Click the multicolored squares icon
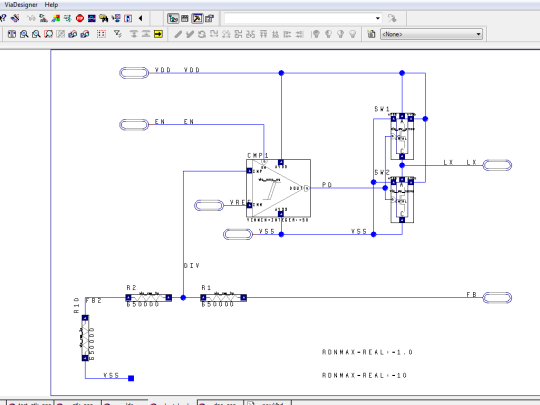This screenshot has height=405, width=540. 56,18
